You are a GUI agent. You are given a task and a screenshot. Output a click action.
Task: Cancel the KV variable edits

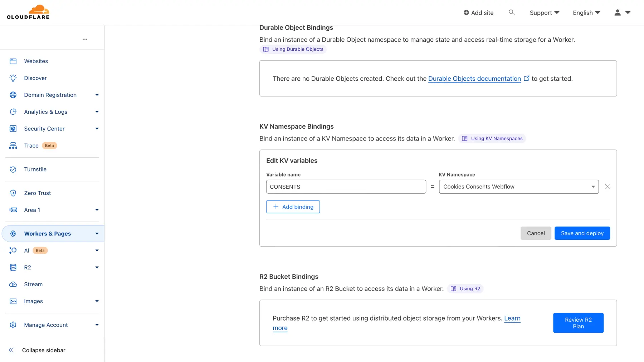(x=536, y=233)
